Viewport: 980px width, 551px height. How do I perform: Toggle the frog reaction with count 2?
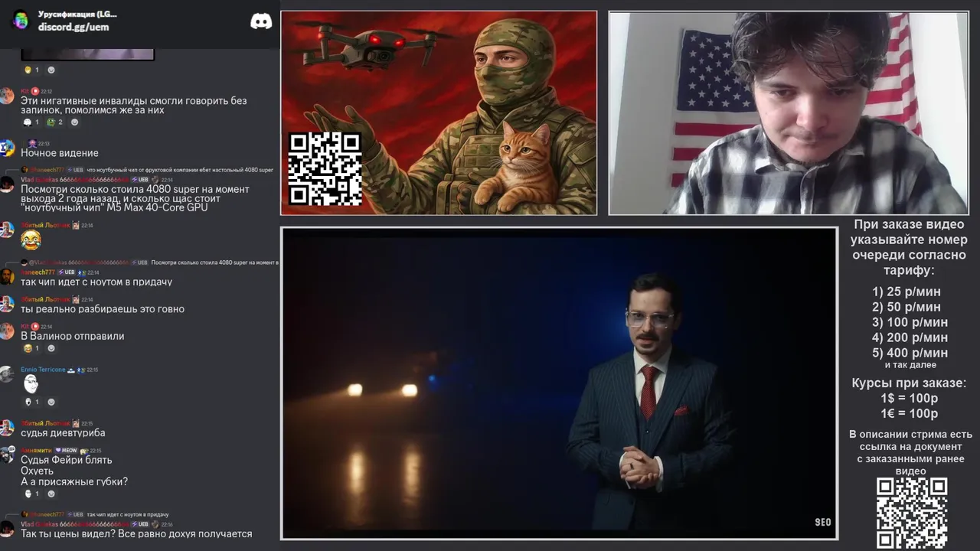(x=54, y=122)
